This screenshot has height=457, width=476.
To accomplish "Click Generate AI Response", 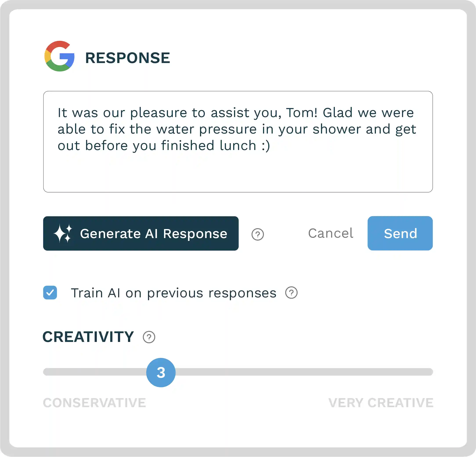I will point(141,233).
